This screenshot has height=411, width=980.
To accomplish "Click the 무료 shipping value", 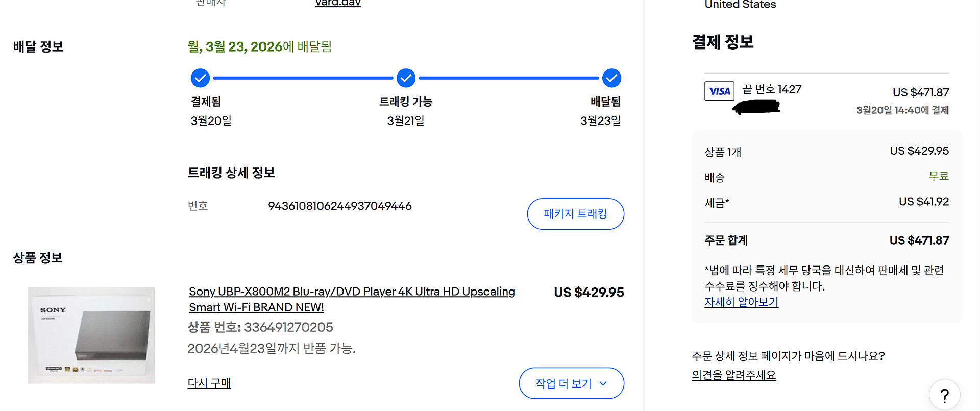I will pyautogui.click(x=939, y=176).
